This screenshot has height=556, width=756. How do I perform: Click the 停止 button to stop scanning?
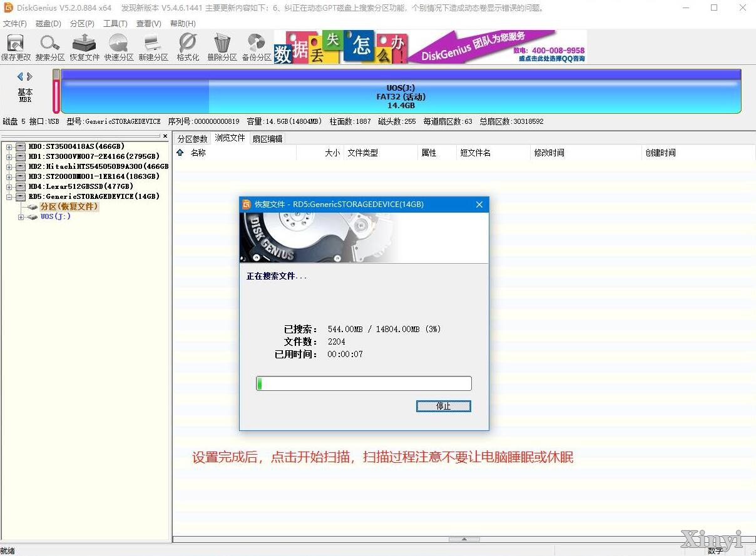pyautogui.click(x=444, y=407)
